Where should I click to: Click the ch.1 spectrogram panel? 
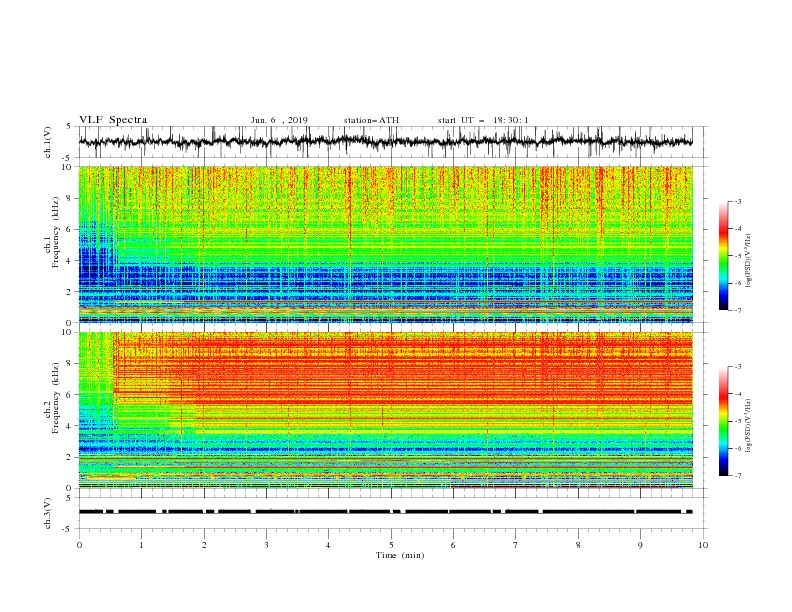tap(386, 244)
